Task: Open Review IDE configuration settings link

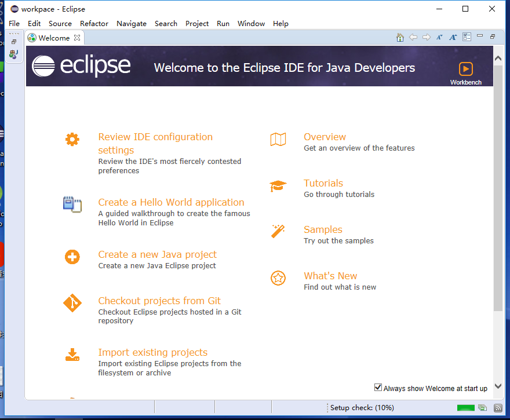Action: pyautogui.click(x=155, y=143)
